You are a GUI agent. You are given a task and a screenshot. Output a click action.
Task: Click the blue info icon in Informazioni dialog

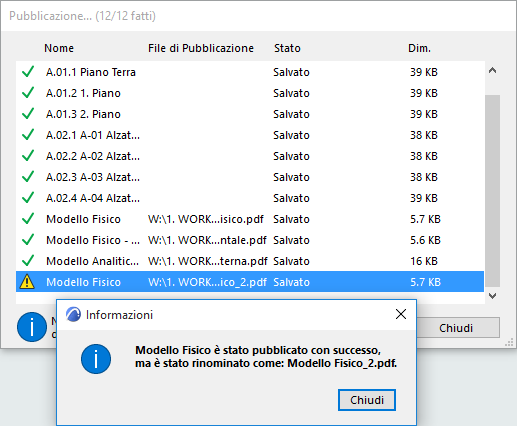tap(96, 359)
